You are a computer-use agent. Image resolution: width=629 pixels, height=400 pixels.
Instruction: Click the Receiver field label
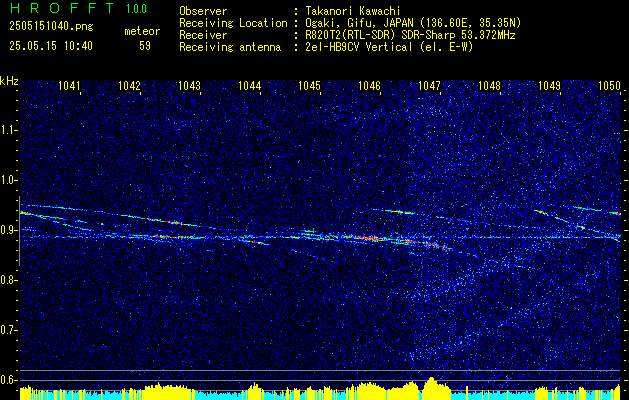[203, 35]
